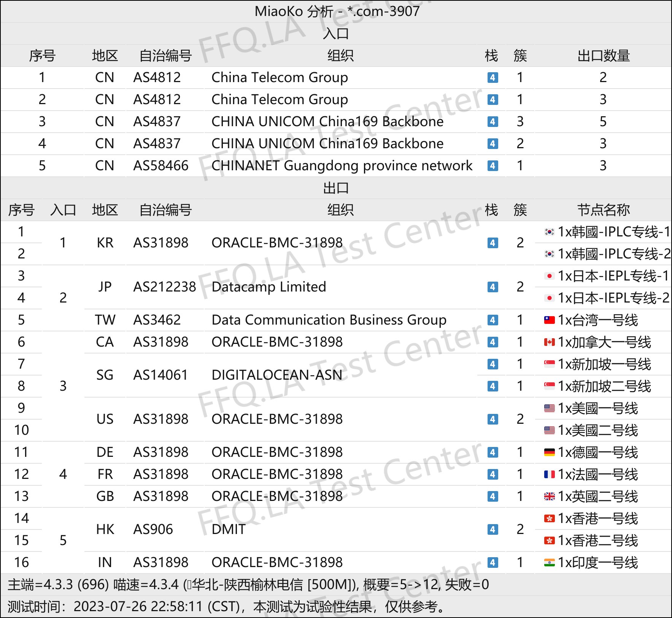This screenshot has width=672, height=618.
Task: Click the India flag beside 1x印度一号线
Action: tap(549, 563)
